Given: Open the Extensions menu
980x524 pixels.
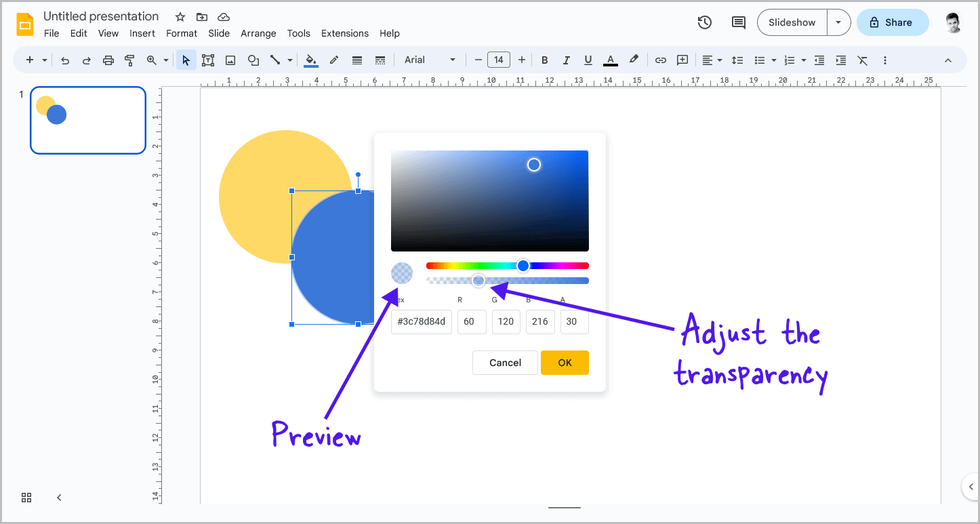Looking at the screenshot, I should 344,33.
